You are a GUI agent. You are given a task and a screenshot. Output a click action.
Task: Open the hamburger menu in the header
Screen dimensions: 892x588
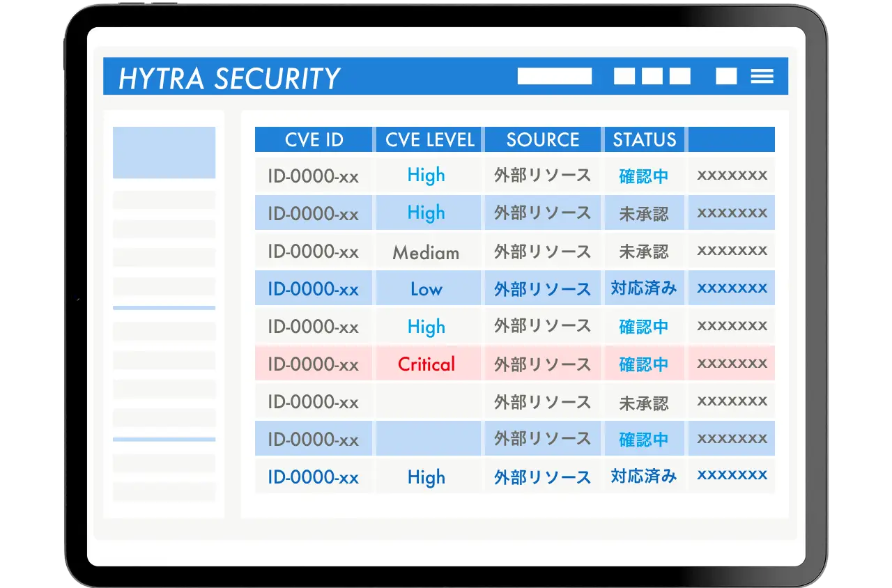(762, 76)
